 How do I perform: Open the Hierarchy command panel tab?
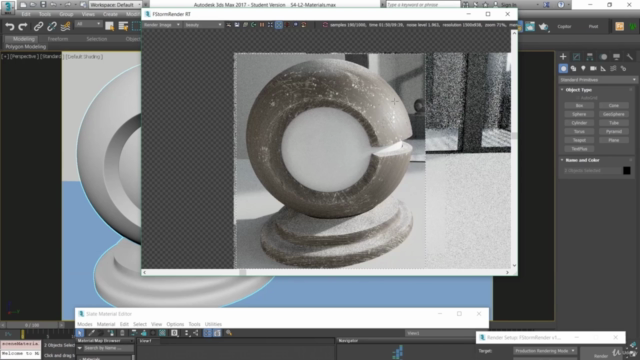tap(590, 57)
